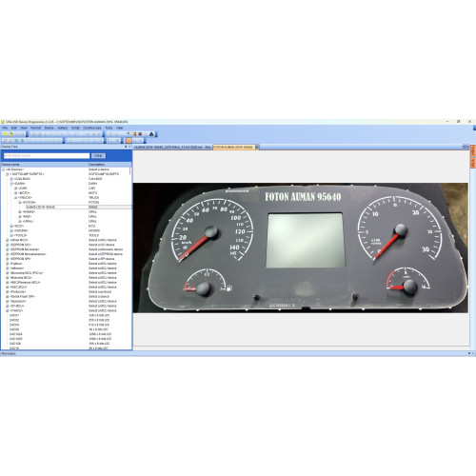Viewport: 476px width, 476px height.
Task: Click the first pencil icon in second toolbar
Action: pyautogui.click(x=5, y=140)
